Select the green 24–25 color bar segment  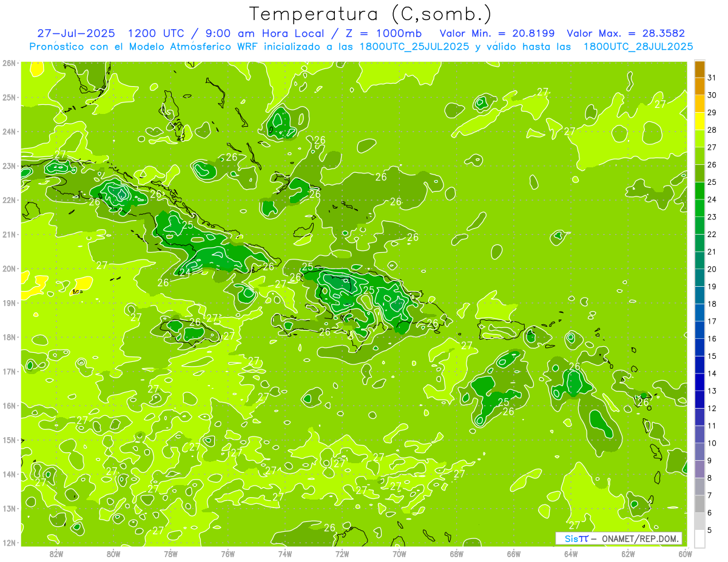pyautogui.click(x=699, y=191)
